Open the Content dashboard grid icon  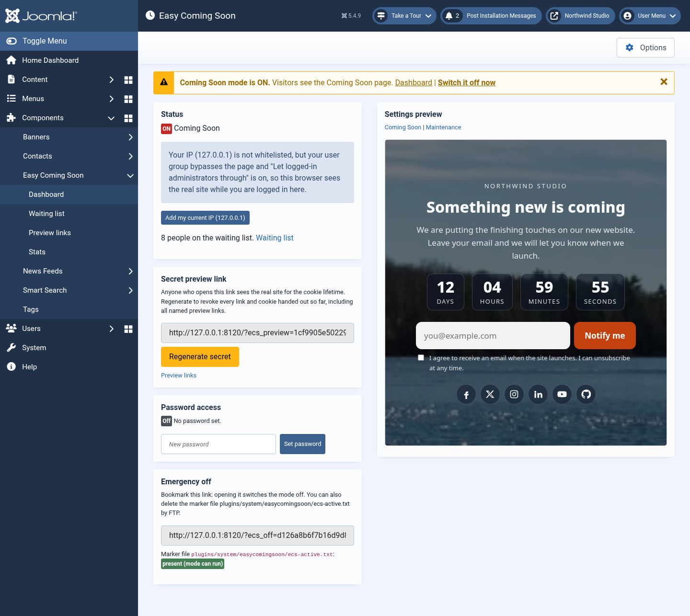[x=128, y=80]
